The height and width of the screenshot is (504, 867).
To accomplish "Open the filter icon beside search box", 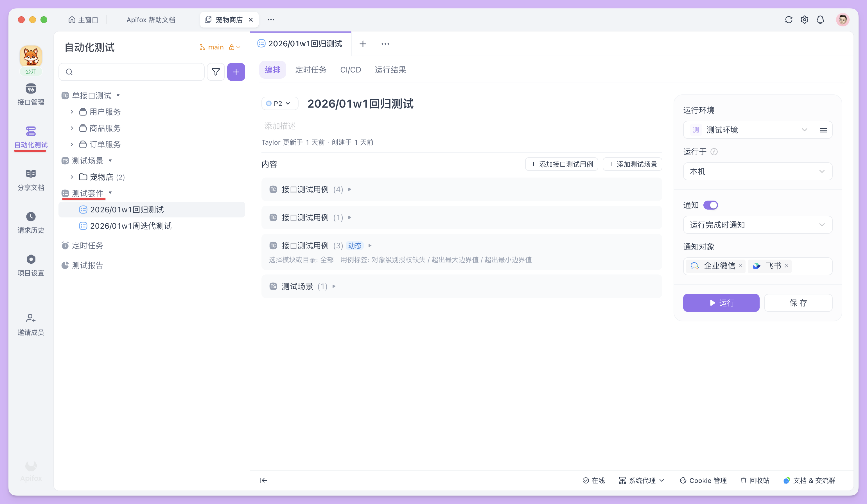I will 216,72.
